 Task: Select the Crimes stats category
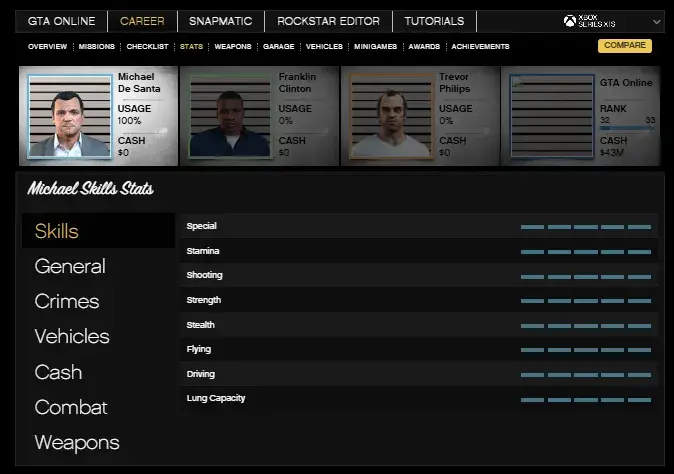pos(67,301)
